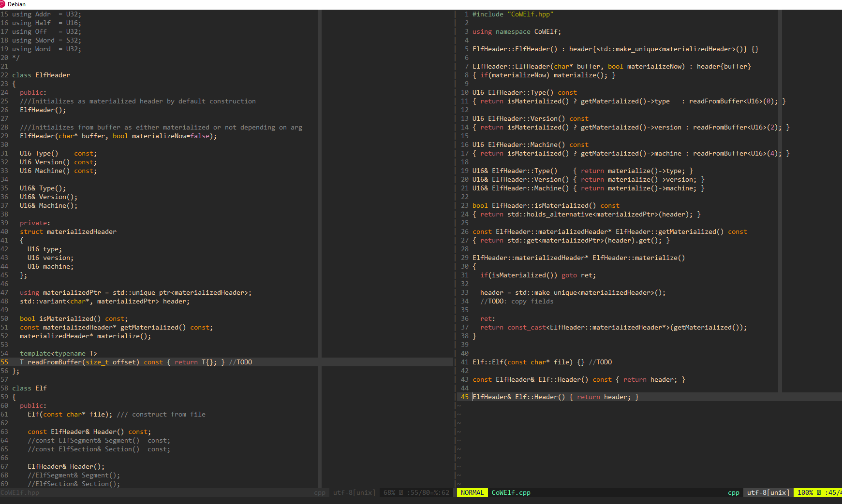The image size is (842, 504).
Task: Click the :55/80 line counter in the left status line
Action: [x=419, y=492]
